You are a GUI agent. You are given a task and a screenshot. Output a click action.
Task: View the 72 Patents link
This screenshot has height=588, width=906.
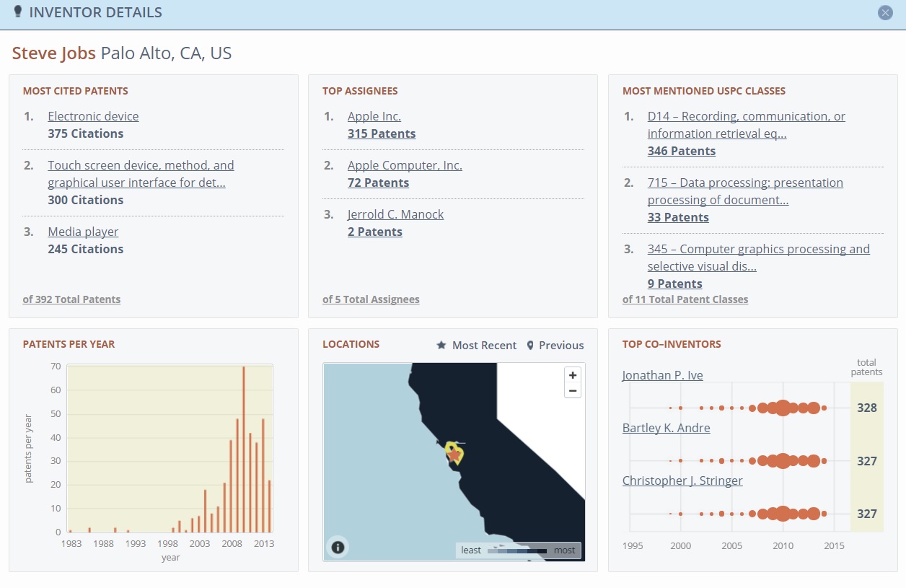pyautogui.click(x=378, y=183)
